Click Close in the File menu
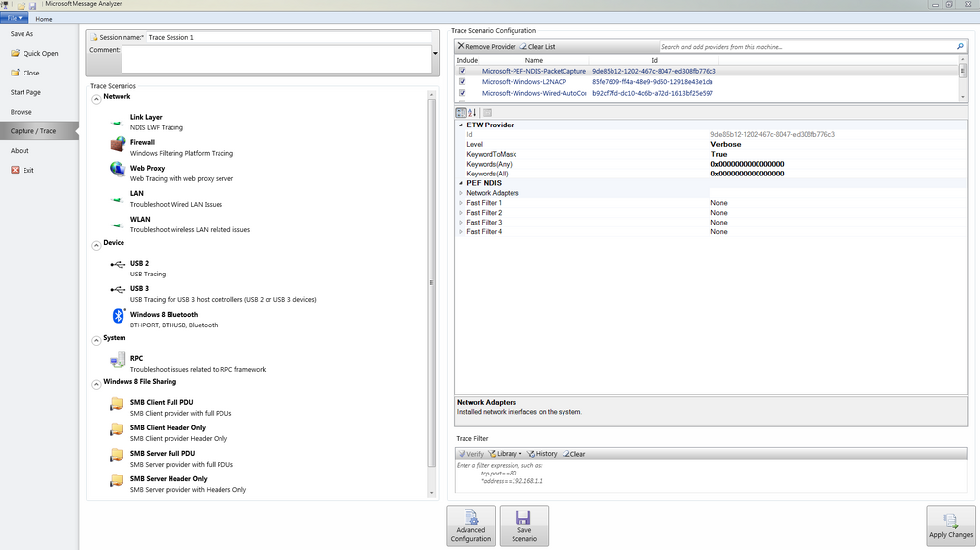 (25, 74)
